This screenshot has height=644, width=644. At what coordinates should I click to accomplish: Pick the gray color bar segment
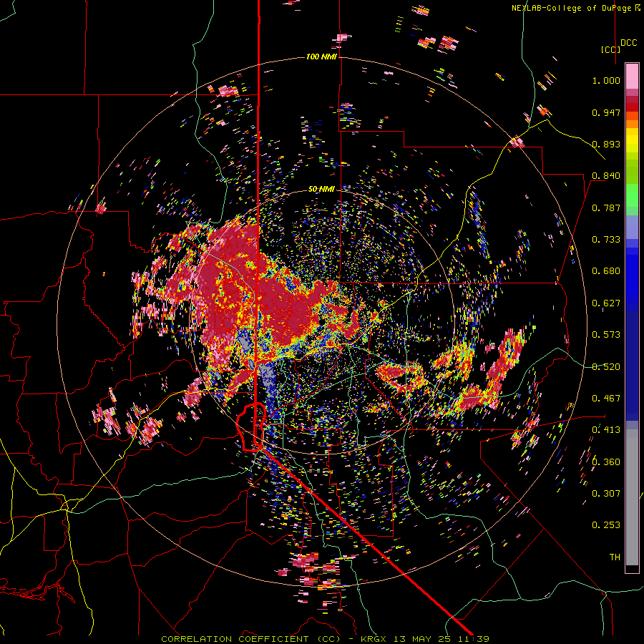tap(632, 501)
